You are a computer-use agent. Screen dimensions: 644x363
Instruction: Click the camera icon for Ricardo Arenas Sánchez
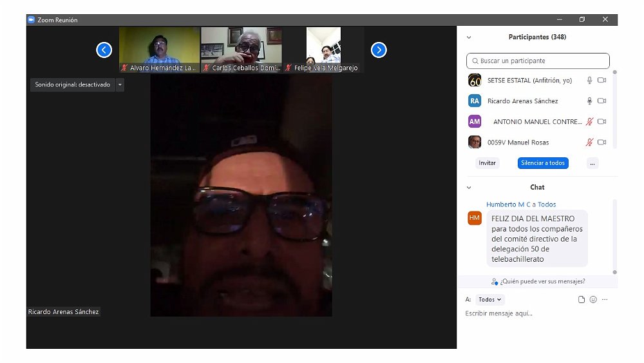tap(602, 101)
